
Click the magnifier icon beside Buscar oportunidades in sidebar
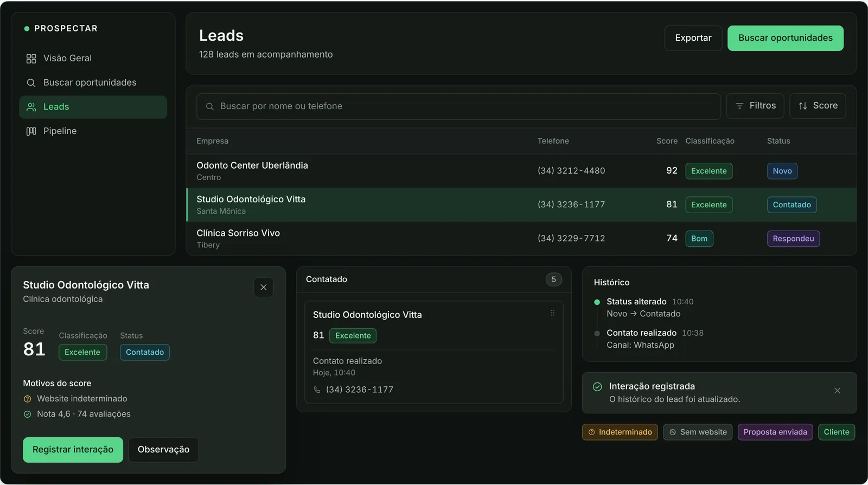31,83
